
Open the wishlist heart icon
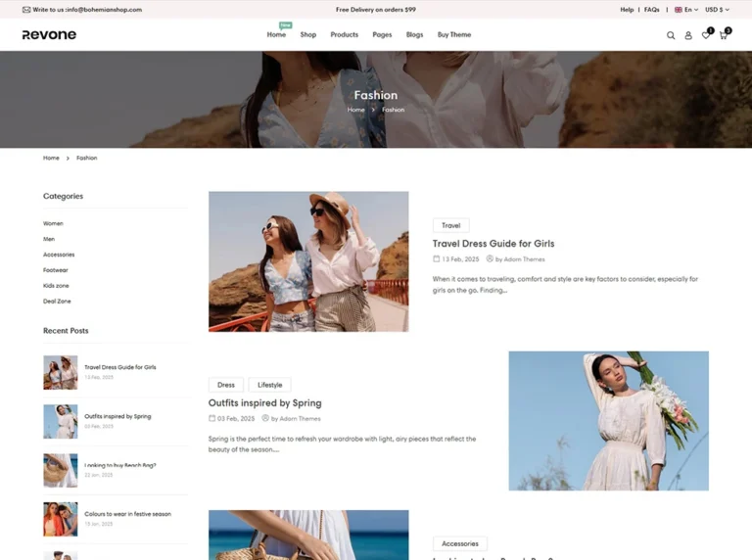coord(706,35)
